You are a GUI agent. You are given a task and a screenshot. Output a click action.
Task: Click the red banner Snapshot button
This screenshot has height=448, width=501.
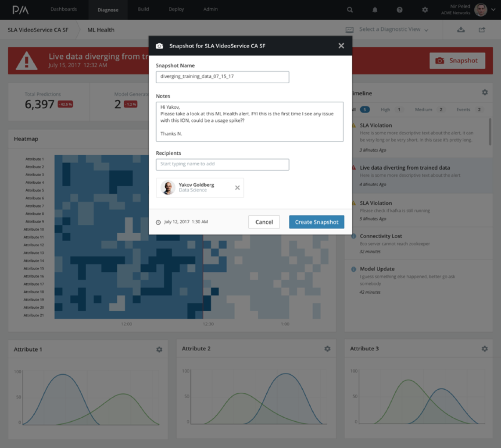(457, 60)
